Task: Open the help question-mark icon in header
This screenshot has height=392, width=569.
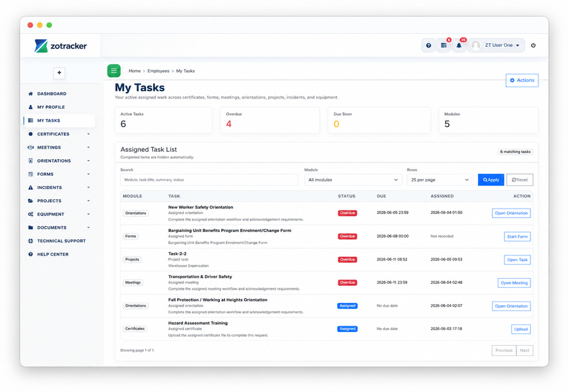Action: pyautogui.click(x=429, y=46)
